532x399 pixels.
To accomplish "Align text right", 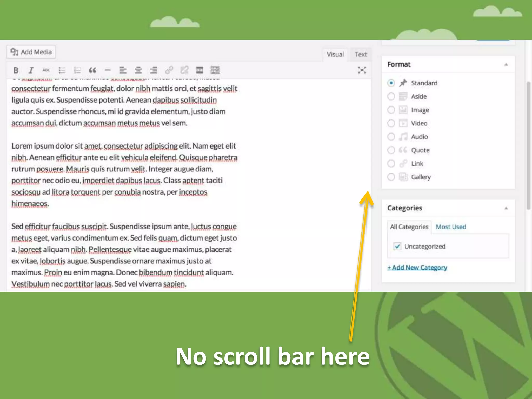I will click(x=154, y=70).
